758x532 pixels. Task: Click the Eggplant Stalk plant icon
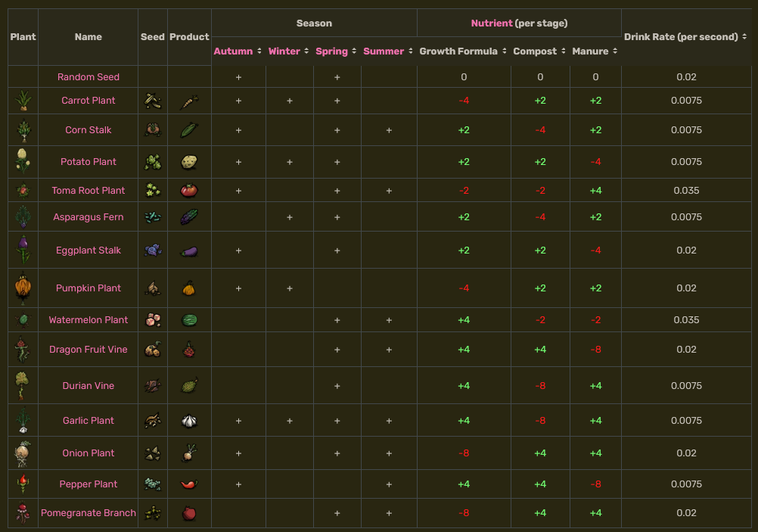click(x=23, y=250)
